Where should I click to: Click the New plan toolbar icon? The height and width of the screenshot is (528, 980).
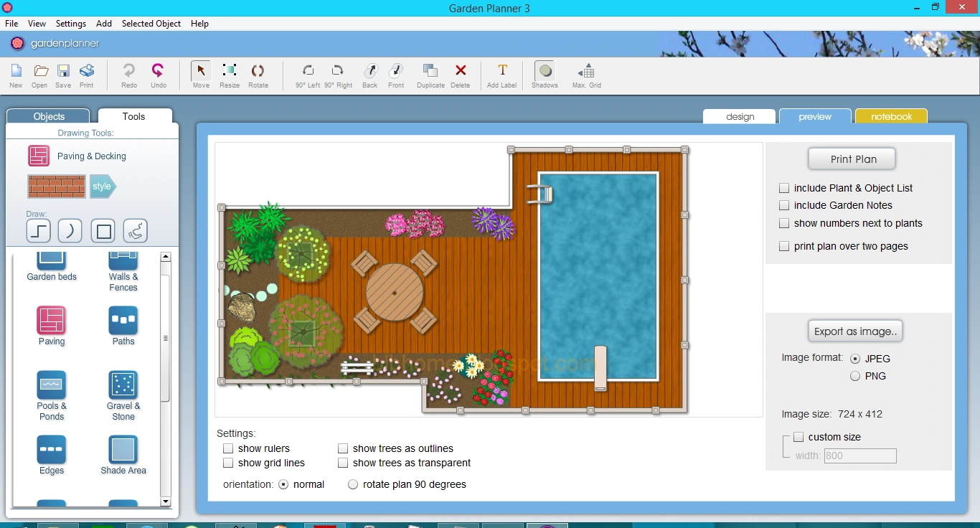pos(16,75)
